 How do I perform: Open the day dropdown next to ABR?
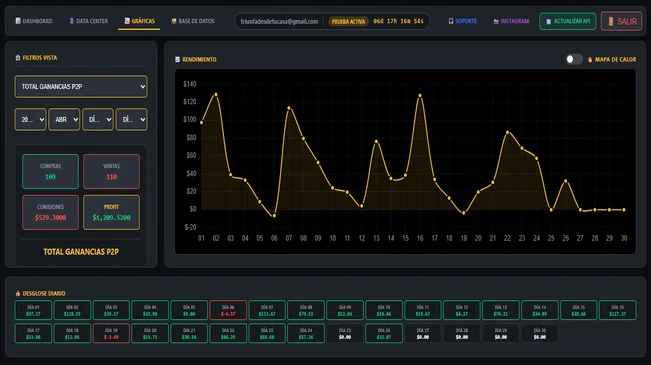coord(98,120)
